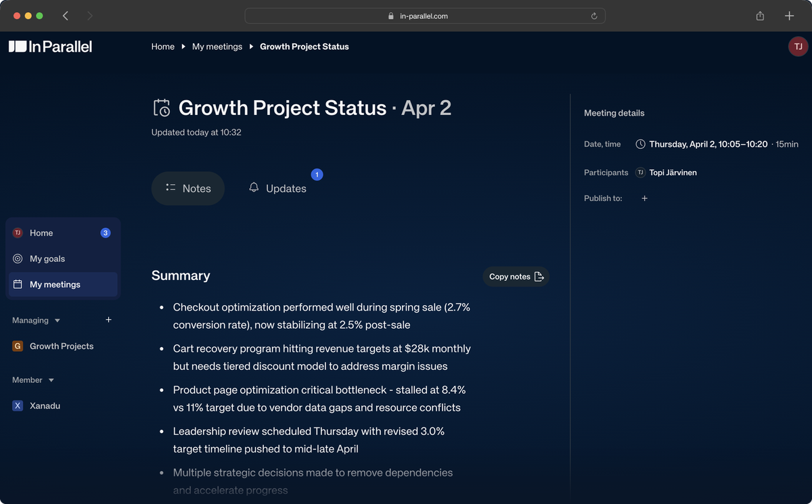Click the calendar icon for My meetings
This screenshot has width=812, height=504.
[x=18, y=284]
